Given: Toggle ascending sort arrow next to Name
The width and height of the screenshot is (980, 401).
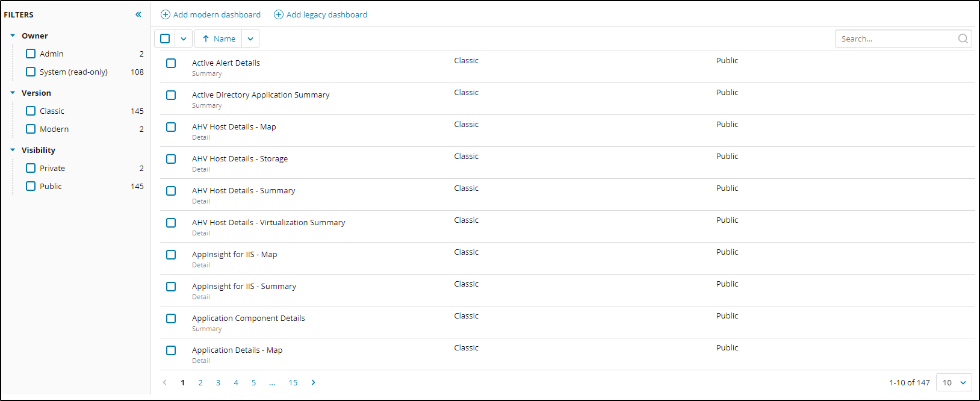Looking at the screenshot, I should pyautogui.click(x=206, y=39).
